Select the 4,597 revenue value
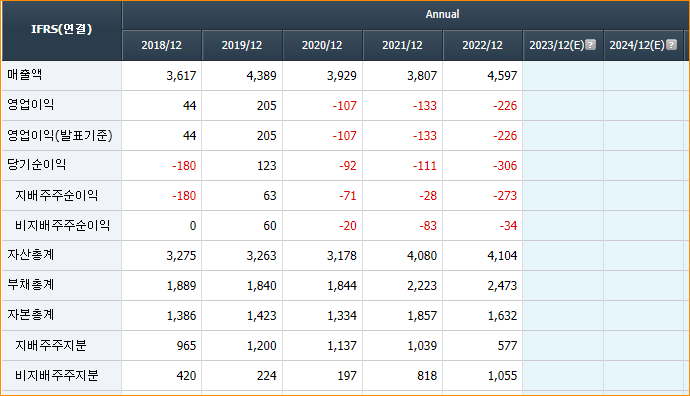Viewport: 690px width, 396px height. point(502,76)
